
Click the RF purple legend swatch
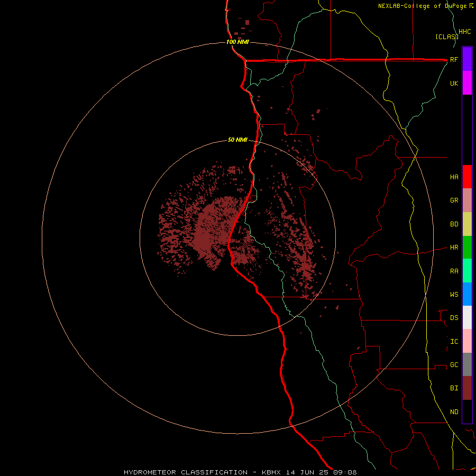[467, 59]
